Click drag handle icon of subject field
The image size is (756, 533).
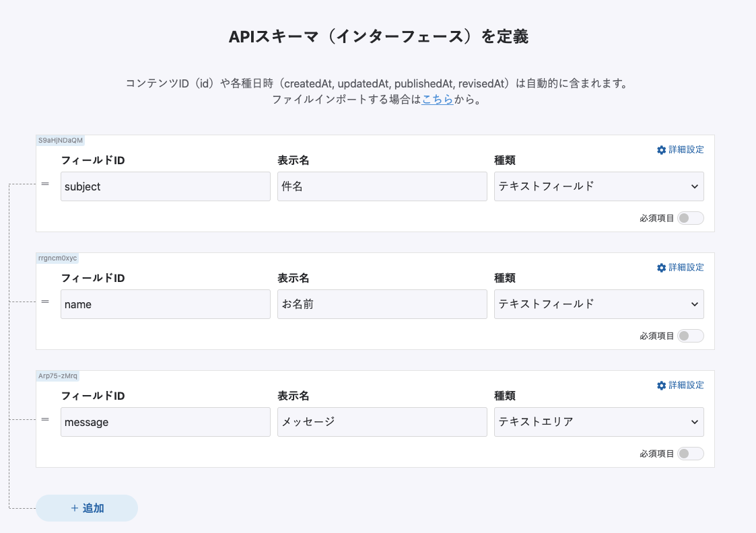45,184
